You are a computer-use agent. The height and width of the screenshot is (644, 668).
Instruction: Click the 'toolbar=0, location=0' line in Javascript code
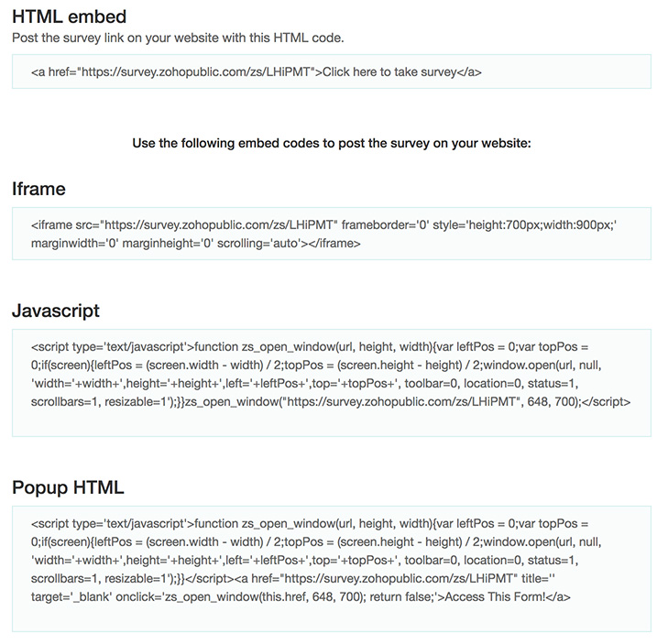pos(304,383)
